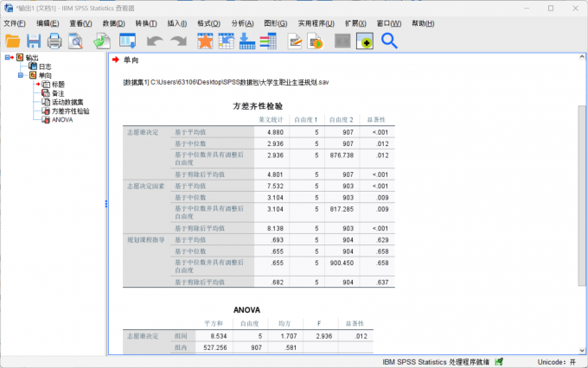Click the 527.256 cell in ANOVA table

tap(214, 347)
